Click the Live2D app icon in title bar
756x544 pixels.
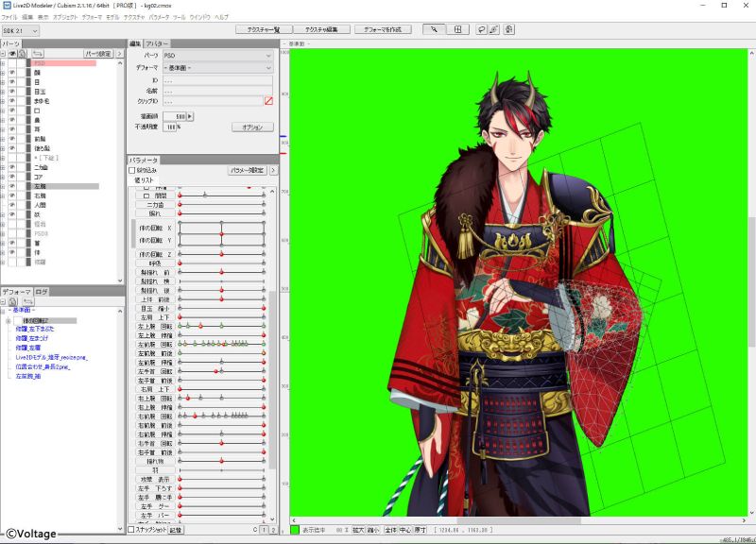[7, 5]
